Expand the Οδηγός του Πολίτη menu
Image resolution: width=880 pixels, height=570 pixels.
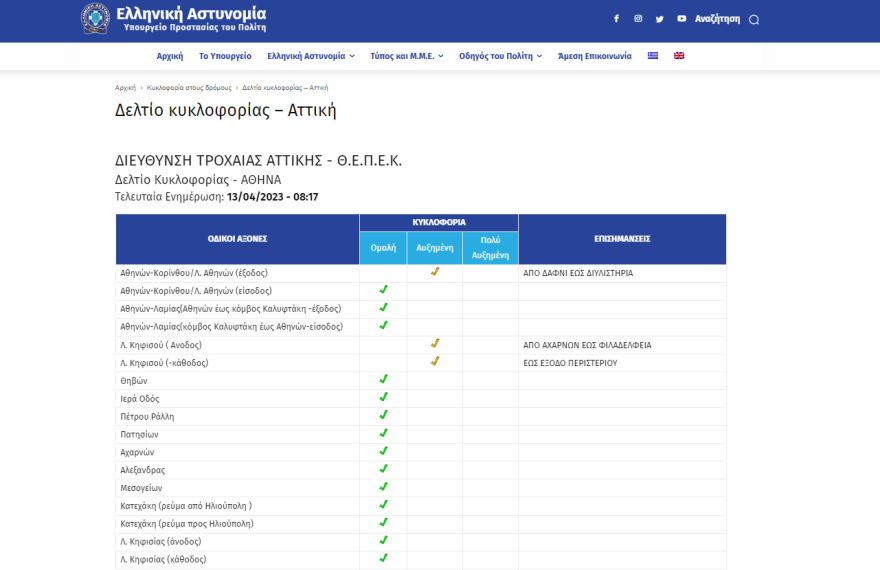click(501, 56)
